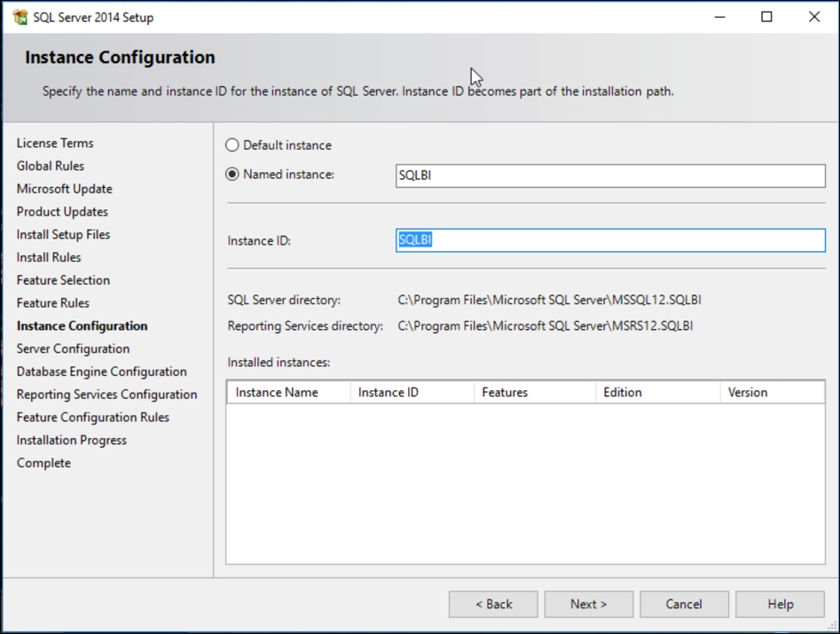
Task: Click the Installation Progress step
Action: click(72, 440)
